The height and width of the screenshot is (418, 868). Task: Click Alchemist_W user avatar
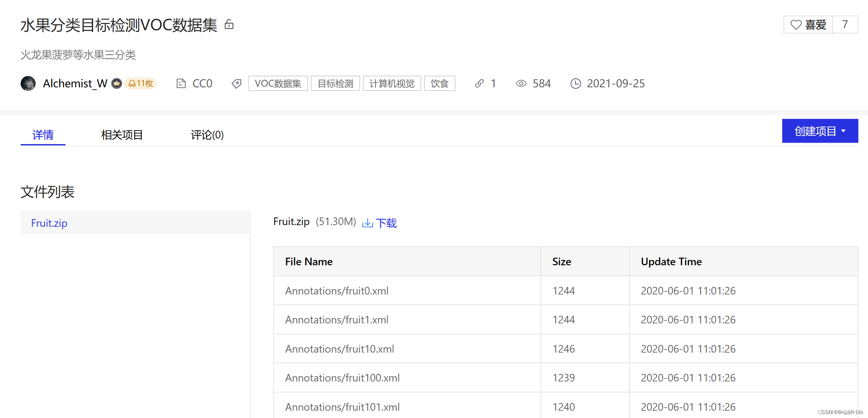point(28,83)
